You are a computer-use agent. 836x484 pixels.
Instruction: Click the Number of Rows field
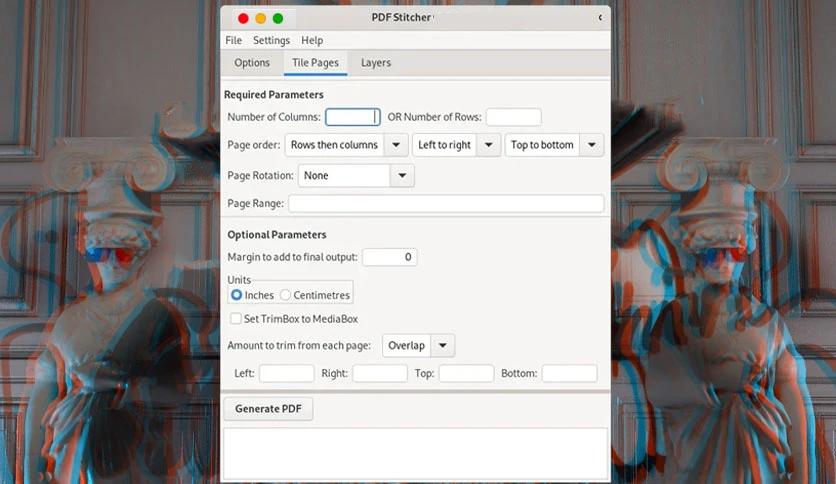[513, 117]
